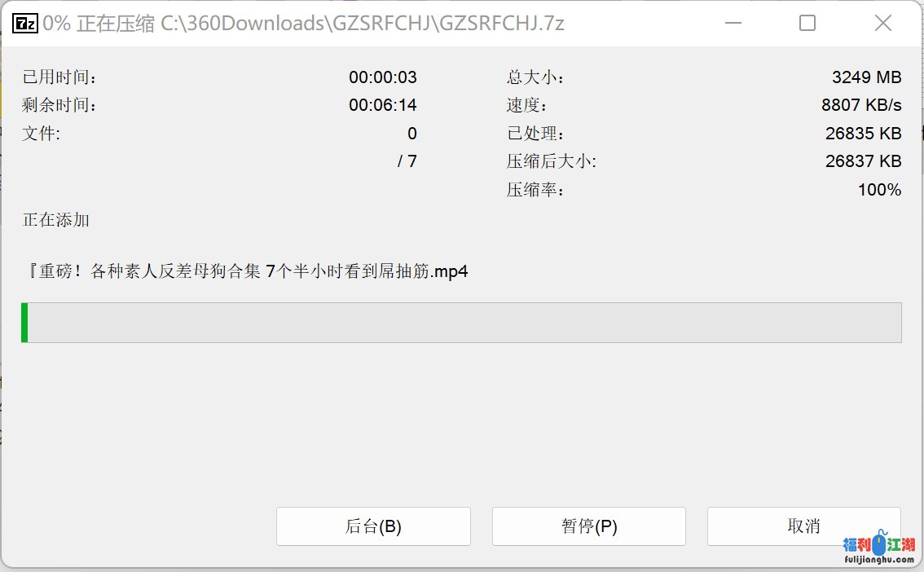The image size is (924, 572).
Task: Click the remaining time value 00:06:14
Action: tap(382, 105)
